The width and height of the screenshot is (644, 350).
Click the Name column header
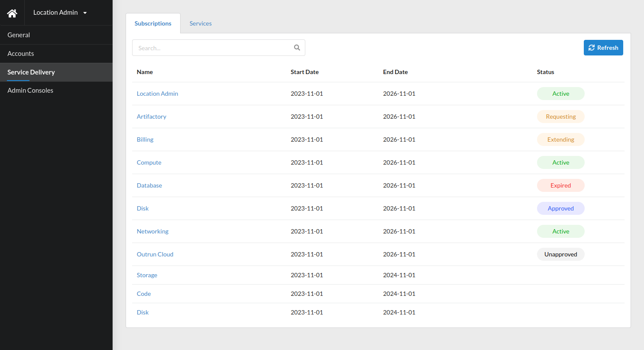(145, 72)
